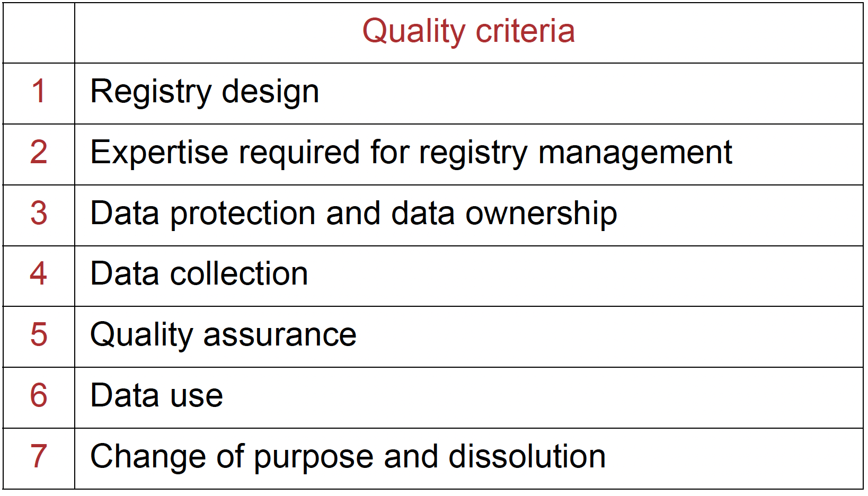Viewport: 868px width, 496px height.
Task: Click "Data protection and data ownership" entry
Action: [353, 214]
